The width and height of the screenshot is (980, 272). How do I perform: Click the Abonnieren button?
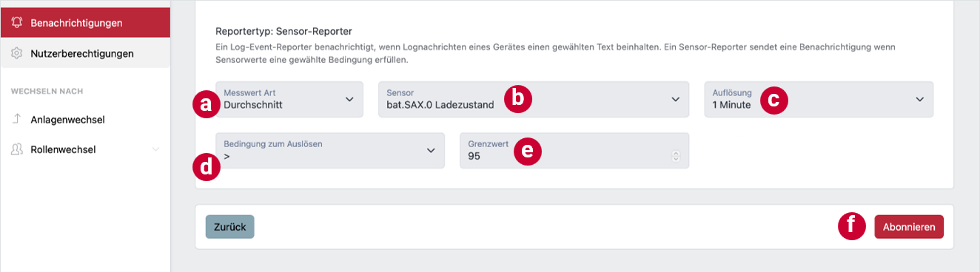coord(909,227)
